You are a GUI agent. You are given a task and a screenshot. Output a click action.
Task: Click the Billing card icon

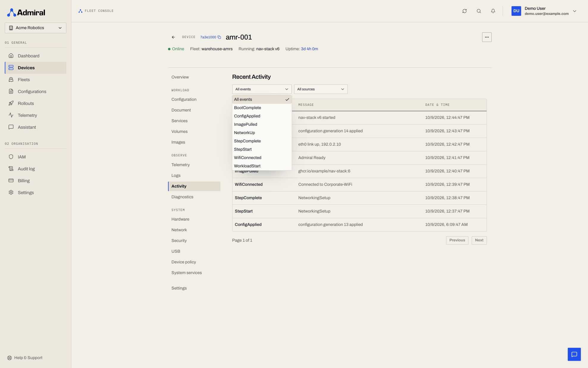tap(11, 181)
